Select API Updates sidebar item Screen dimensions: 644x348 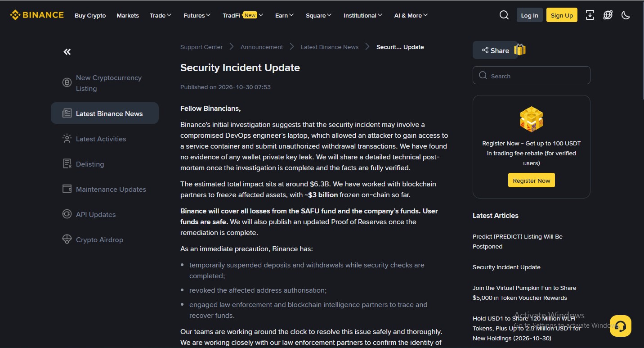point(105,214)
